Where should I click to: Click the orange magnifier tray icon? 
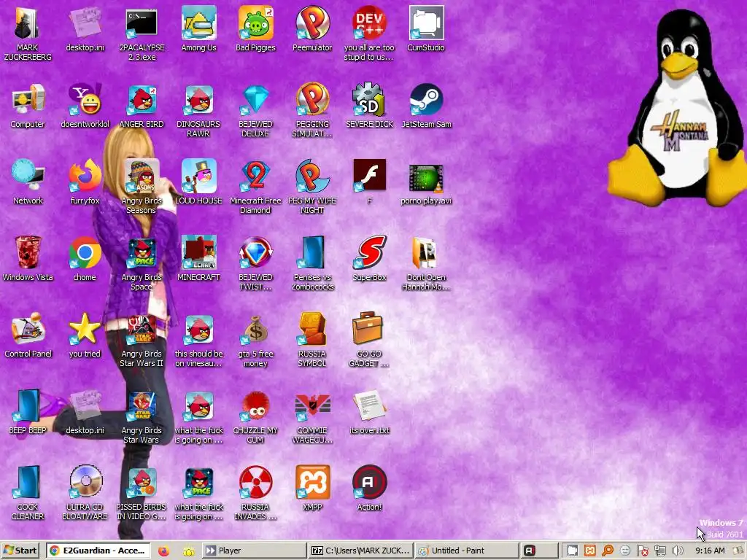click(608, 551)
